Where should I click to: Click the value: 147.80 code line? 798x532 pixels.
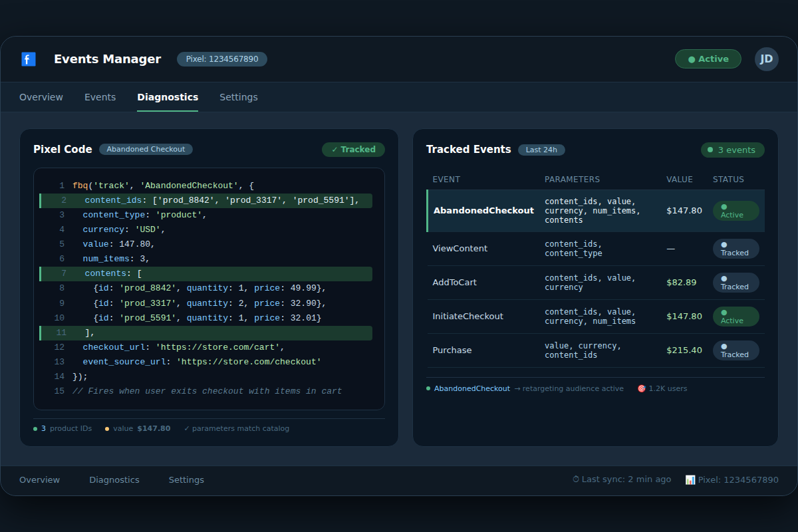(205, 245)
